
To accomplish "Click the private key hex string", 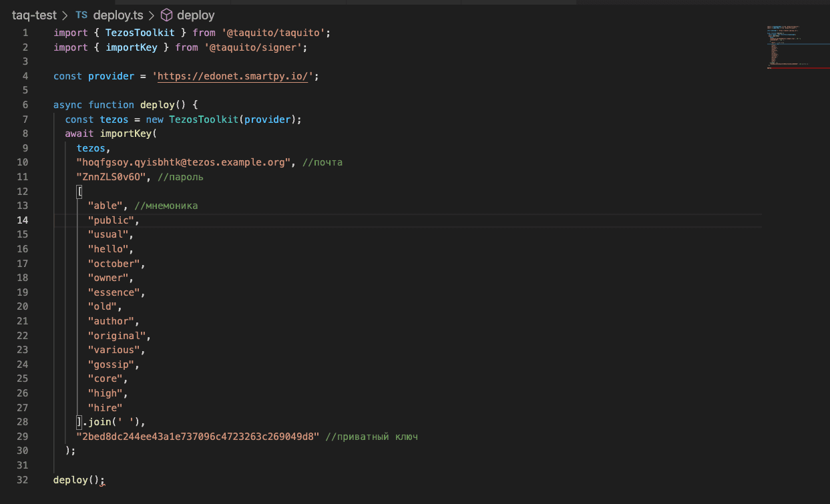I will pos(198,437).
